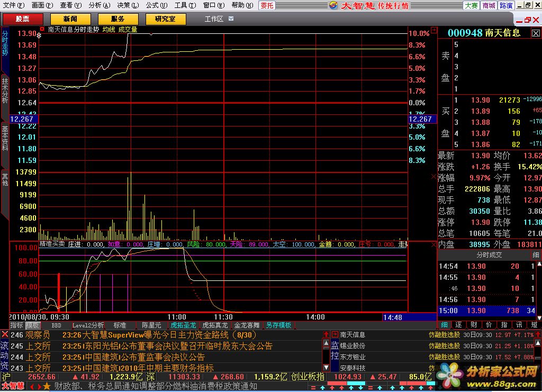Viewport: 542px width, 392px height.
Task: Select the 金龙喜舞 template tab
Action: click(247, 325)
